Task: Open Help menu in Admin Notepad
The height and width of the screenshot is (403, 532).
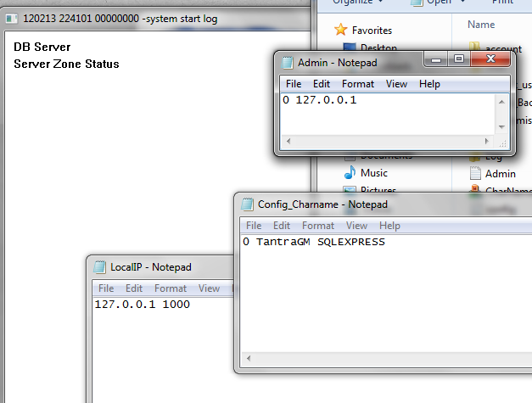Action: [429, 84]
